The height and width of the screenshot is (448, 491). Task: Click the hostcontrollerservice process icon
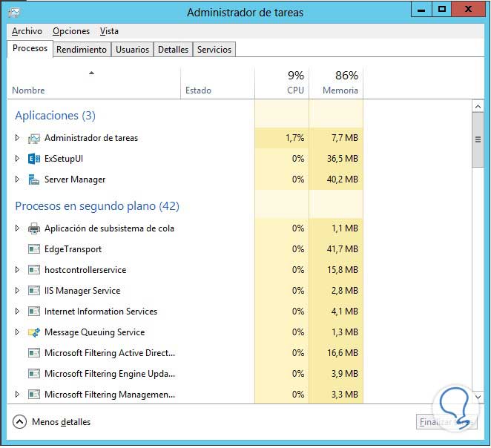click(34, 270)
